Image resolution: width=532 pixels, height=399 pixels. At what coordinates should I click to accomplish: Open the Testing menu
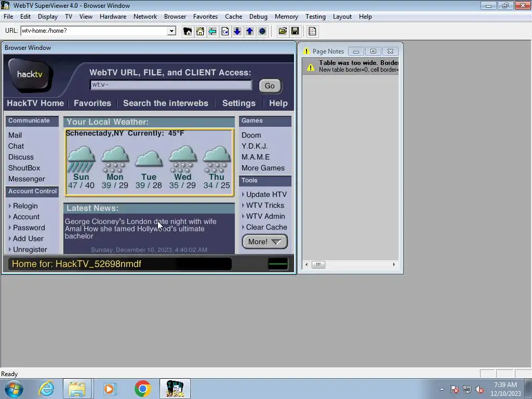[315, 17]
